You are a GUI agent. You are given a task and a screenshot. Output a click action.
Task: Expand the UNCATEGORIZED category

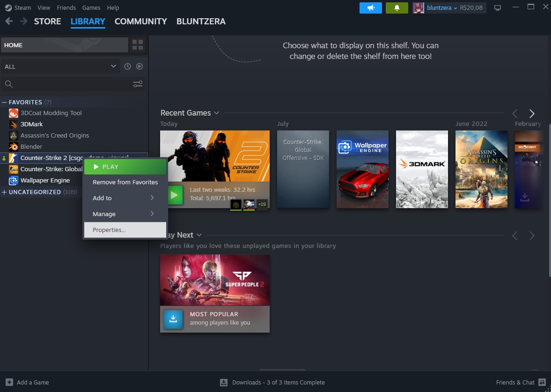point(4,192)
